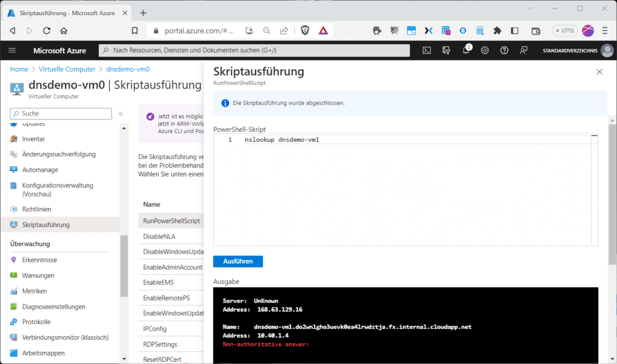
Task: Click the share icon in the address bar
Action: point(284,31)
